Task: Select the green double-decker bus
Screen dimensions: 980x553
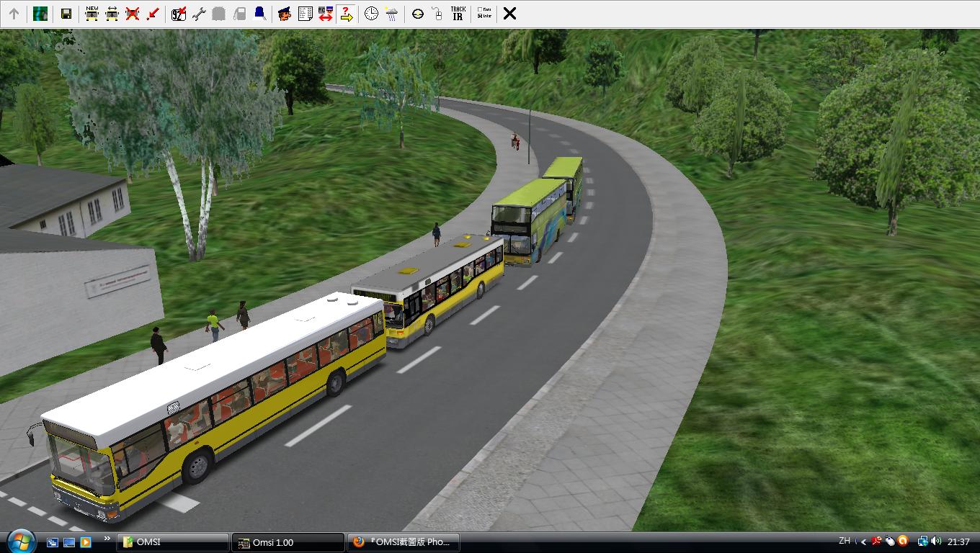Action: (x=530, y=221)
